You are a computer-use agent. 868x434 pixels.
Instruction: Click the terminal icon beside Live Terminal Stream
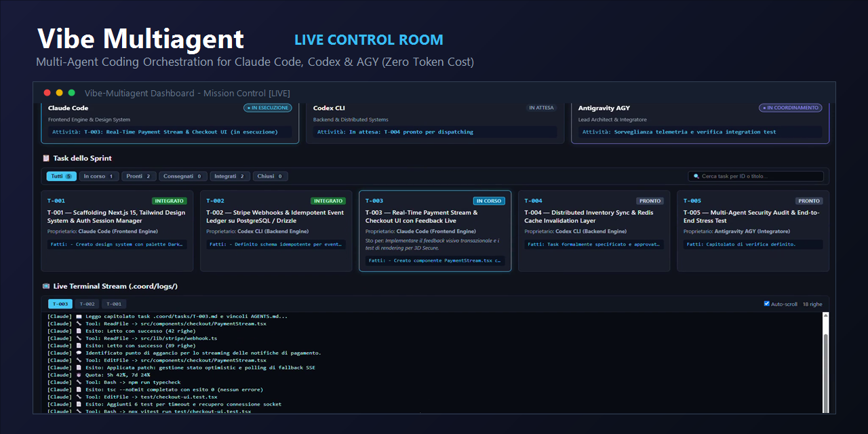point(46,286)
